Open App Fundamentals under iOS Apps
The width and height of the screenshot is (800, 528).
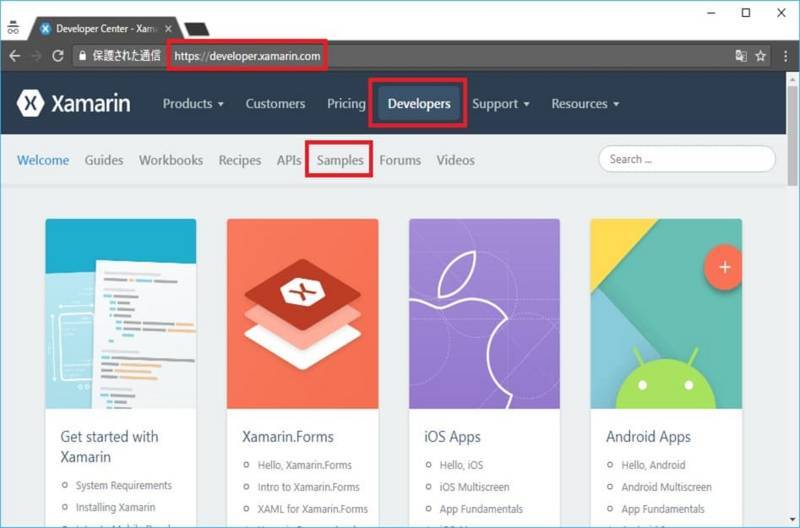[x=481, y=509]
